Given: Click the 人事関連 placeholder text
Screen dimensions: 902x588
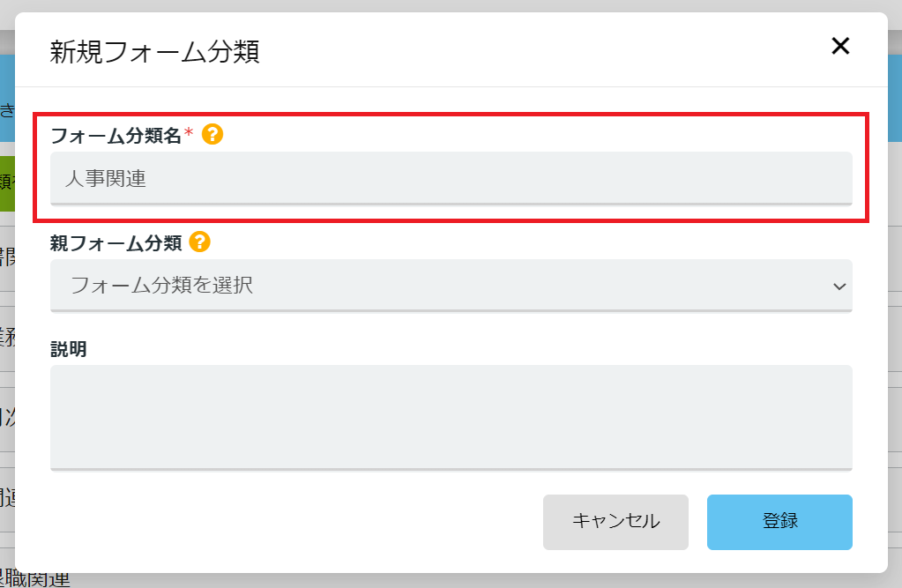Looking at the screenshot, I should pos(105,179).
